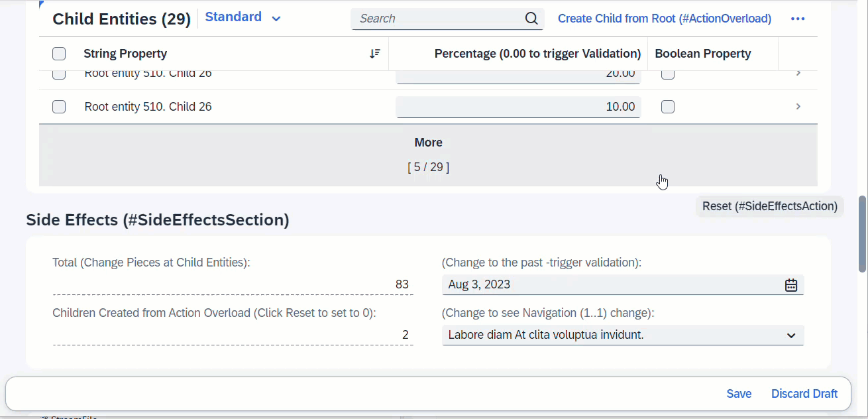
Task: Open the date picker calendar icon
Action: [x=791, y=285]
